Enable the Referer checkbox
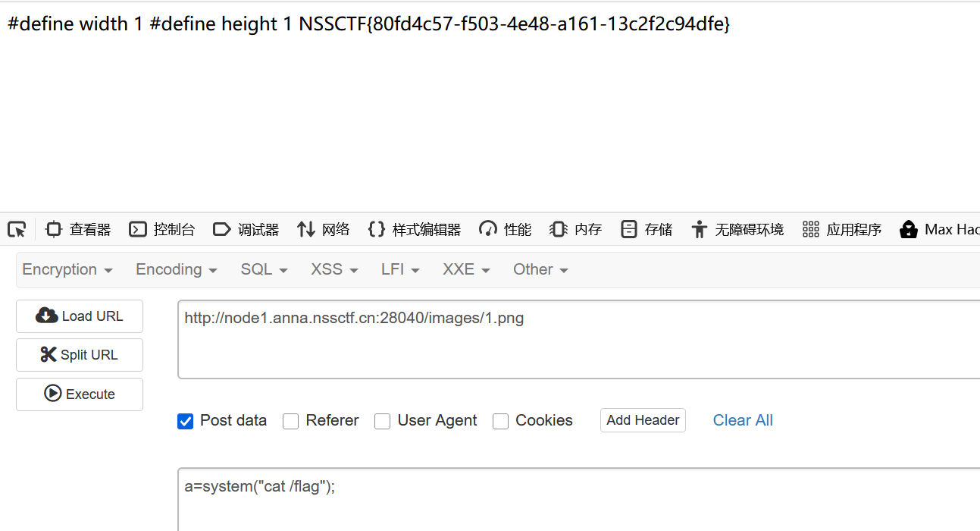This screenshot has height=531, width=980. tap(290, 421)
